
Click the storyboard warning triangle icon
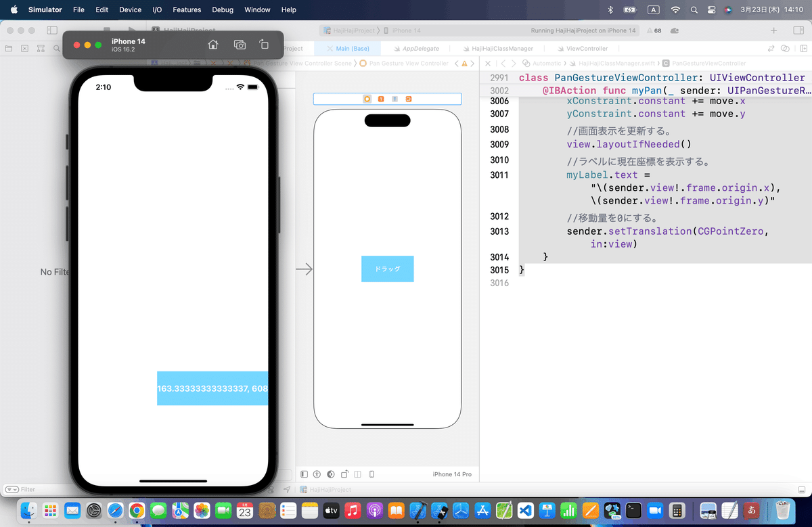pos(464,63)
